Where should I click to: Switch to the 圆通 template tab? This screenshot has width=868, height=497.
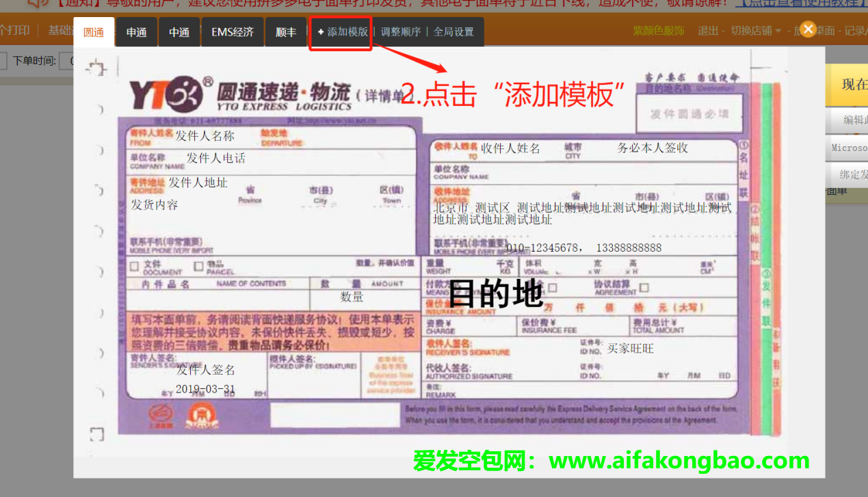94,32
